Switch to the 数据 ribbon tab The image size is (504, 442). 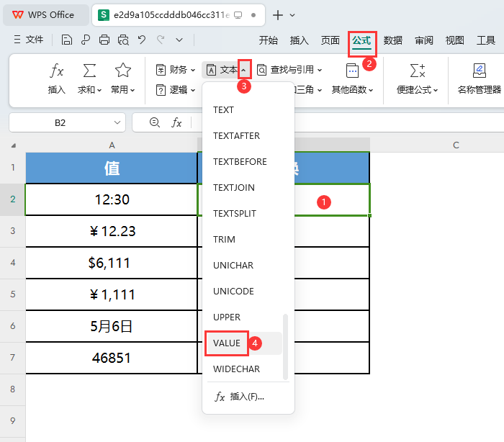[393, 40]
